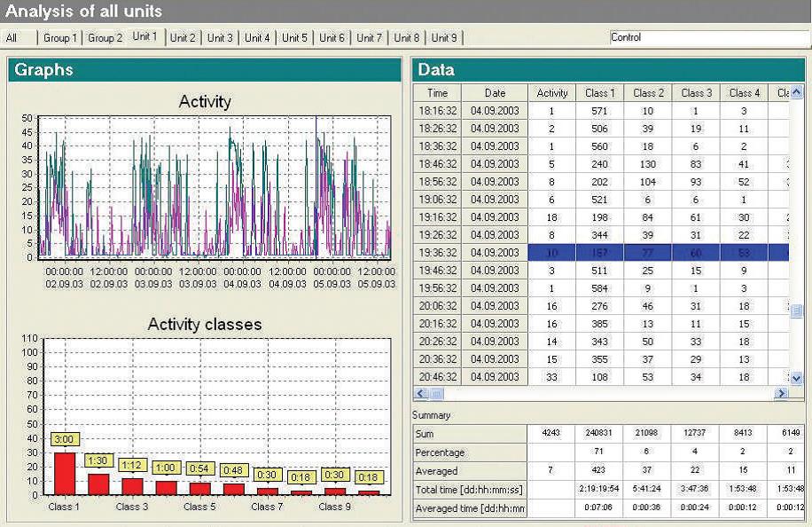Click the time cell 18:46:32
This screenshot has height=527, width=812.
tap(438, 164)
